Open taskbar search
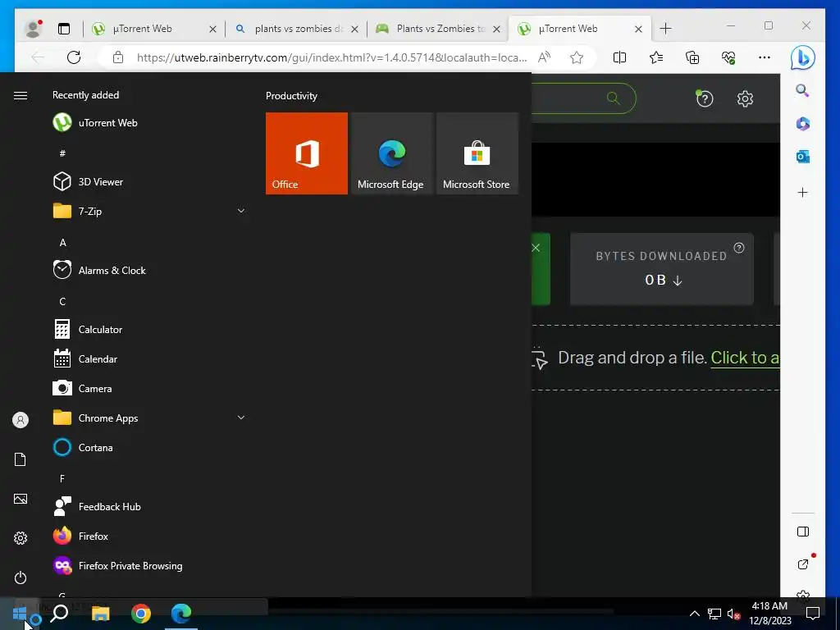Viewport: 840px width, 630px height. pos(59,614)
